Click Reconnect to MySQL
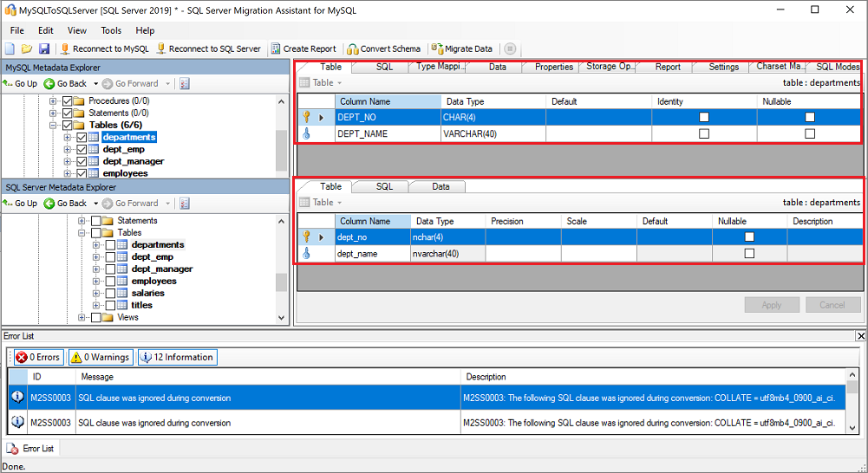868x473 pixels. pos(105,49)
